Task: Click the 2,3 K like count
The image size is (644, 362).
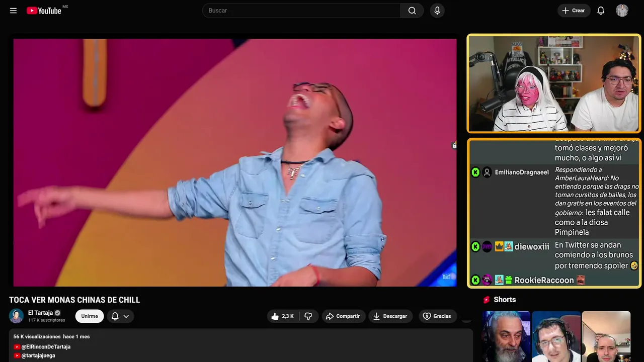Action: (x=288, y=316)
